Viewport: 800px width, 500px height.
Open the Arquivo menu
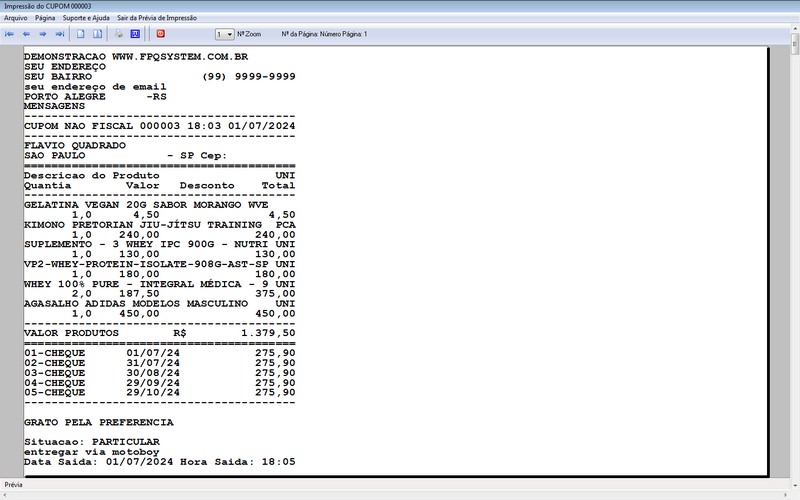(16, 18)
